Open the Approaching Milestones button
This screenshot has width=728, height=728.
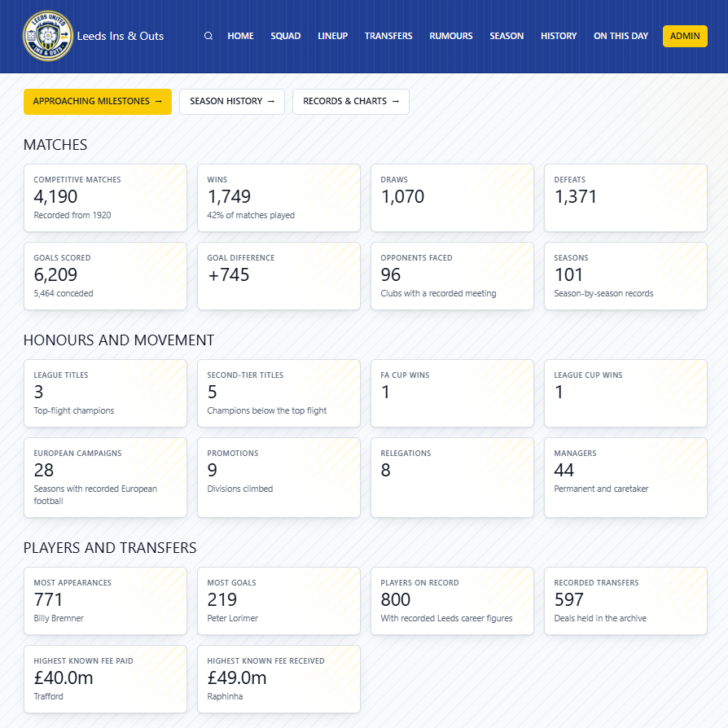(98, 101)
